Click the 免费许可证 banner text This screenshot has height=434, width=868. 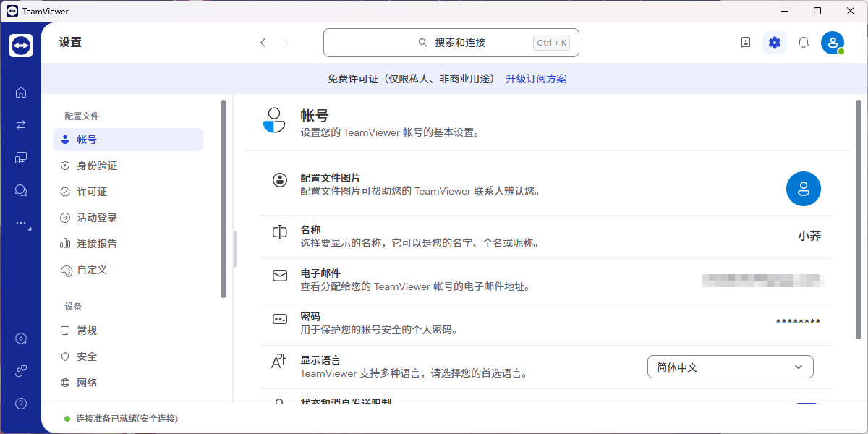point(411,79)
